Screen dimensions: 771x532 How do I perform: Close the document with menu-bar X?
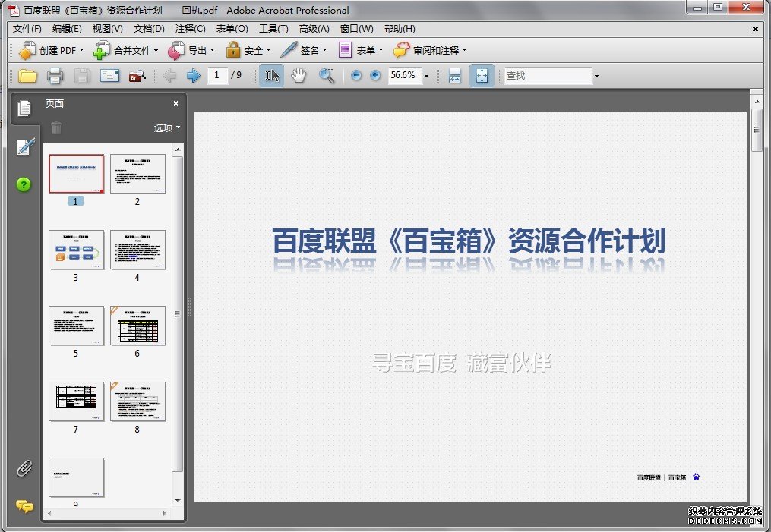[x=755, y=30]
